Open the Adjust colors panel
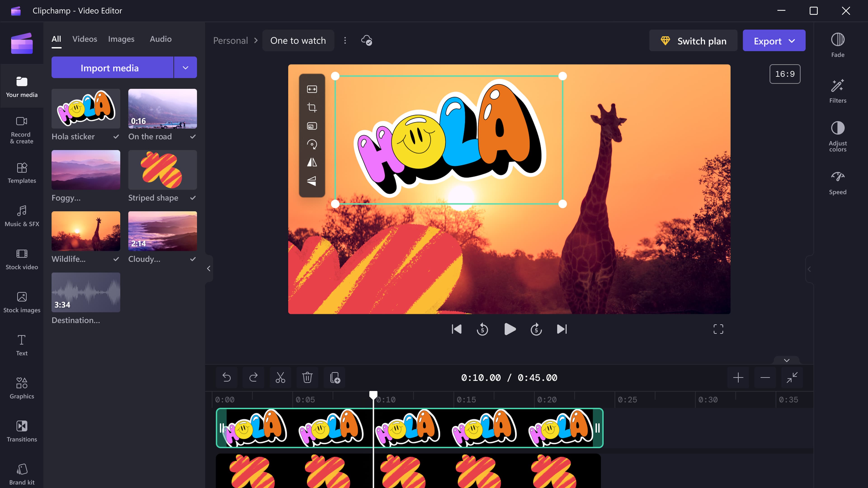This screenshot has width=868, height=488. (x=838, y=136)
